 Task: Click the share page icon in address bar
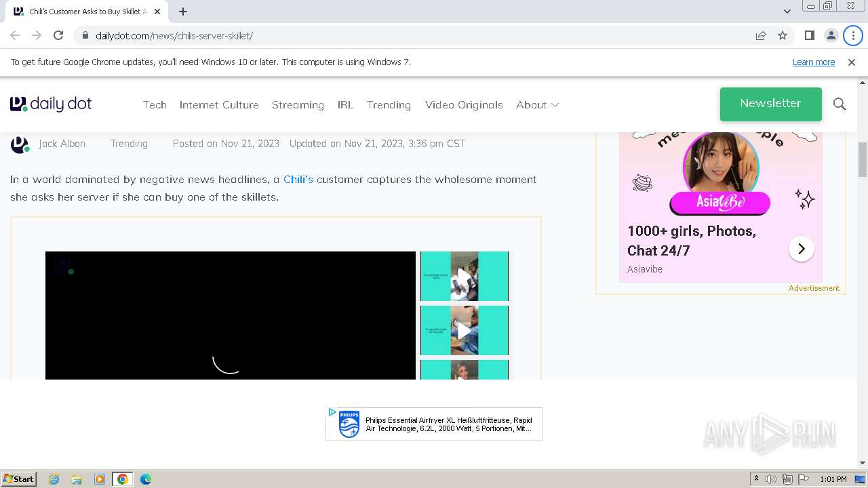[761, 35]
